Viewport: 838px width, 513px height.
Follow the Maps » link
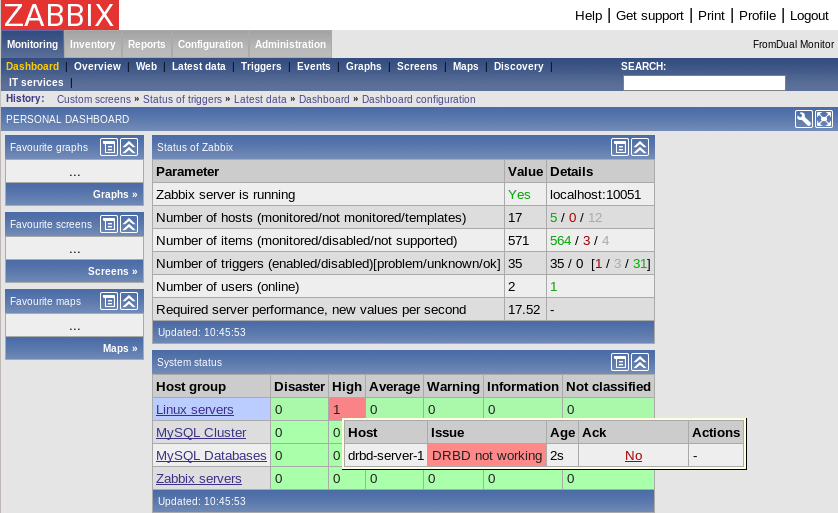120,348
